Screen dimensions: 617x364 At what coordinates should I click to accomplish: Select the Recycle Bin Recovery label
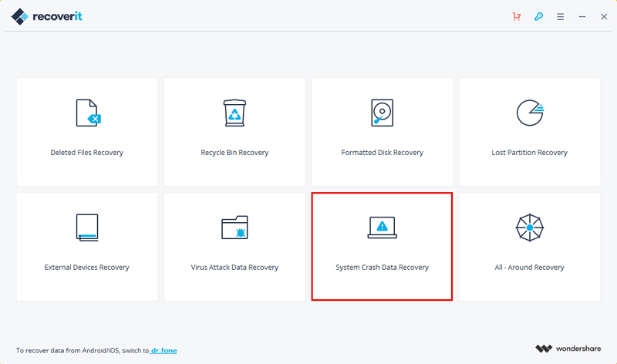click(234, 152)
